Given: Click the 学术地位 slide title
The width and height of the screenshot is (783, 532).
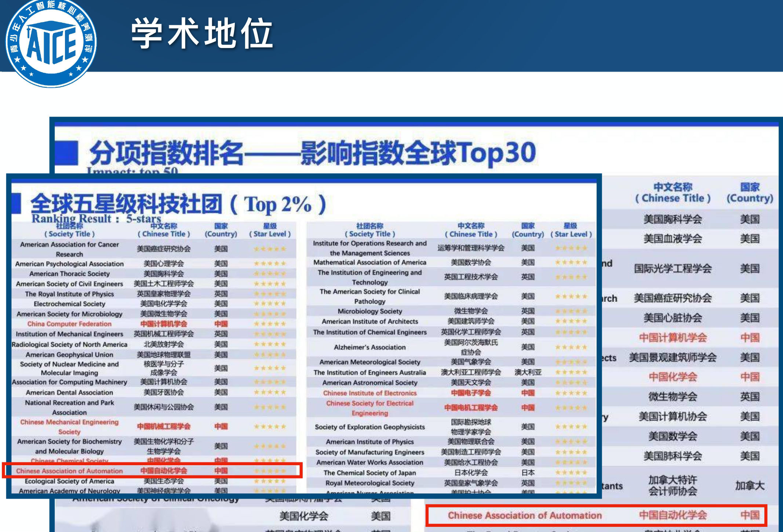Looking at the screenshot, I should pos(202,34).
